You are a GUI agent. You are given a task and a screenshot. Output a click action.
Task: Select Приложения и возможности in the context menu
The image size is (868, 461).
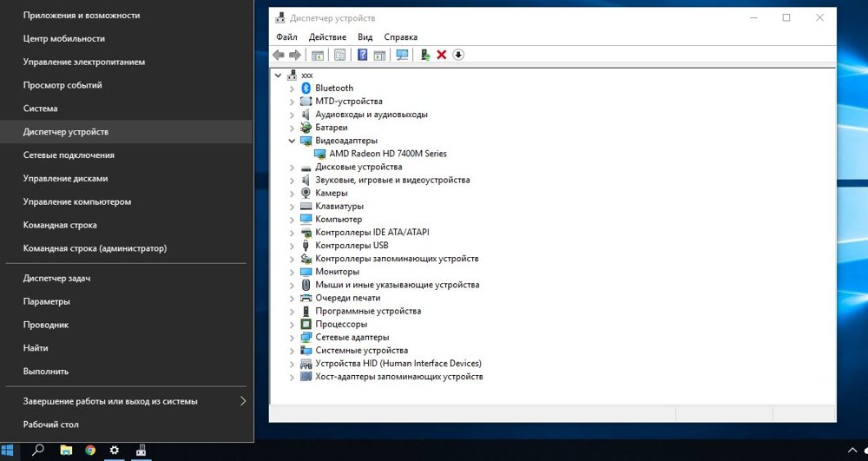coord(127,16)
